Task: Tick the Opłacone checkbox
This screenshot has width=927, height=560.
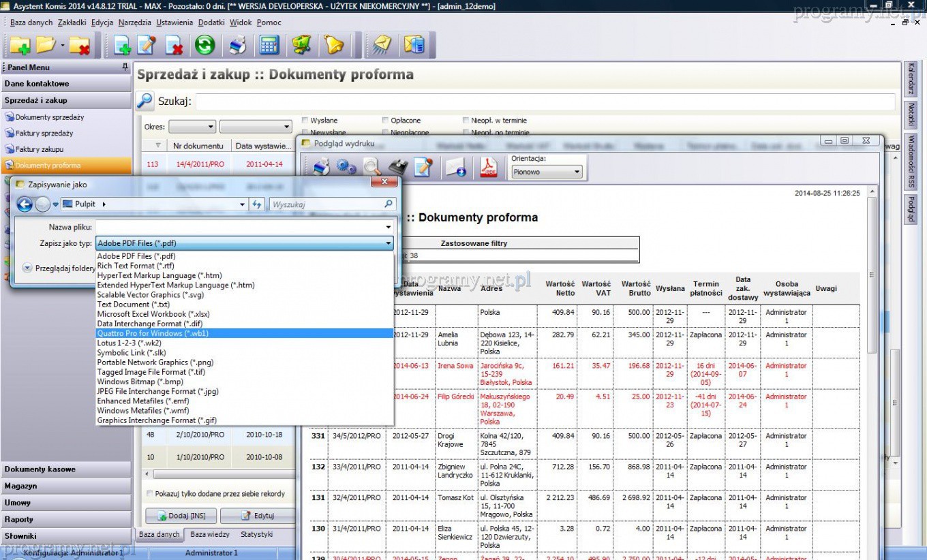Action: (x=386, y=121)
